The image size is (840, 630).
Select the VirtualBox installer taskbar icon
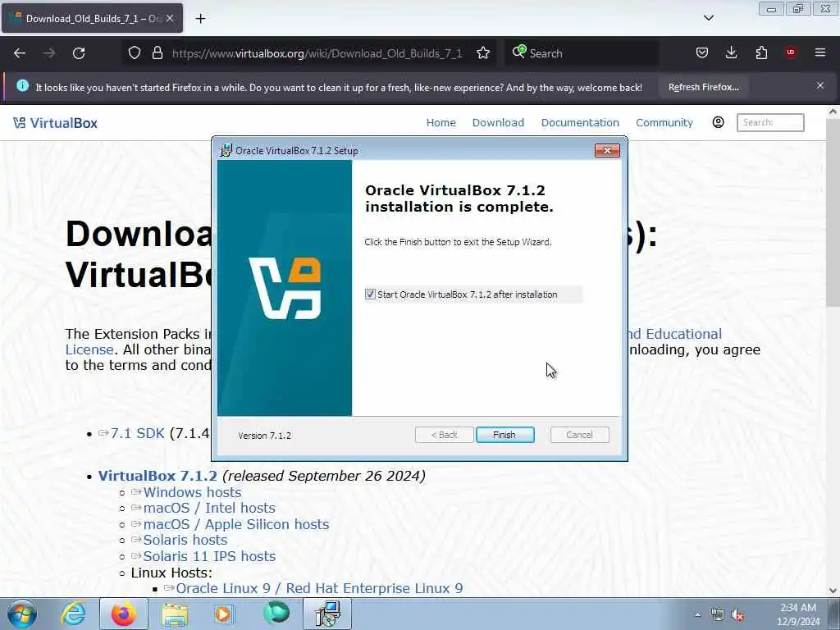point(327,614)
